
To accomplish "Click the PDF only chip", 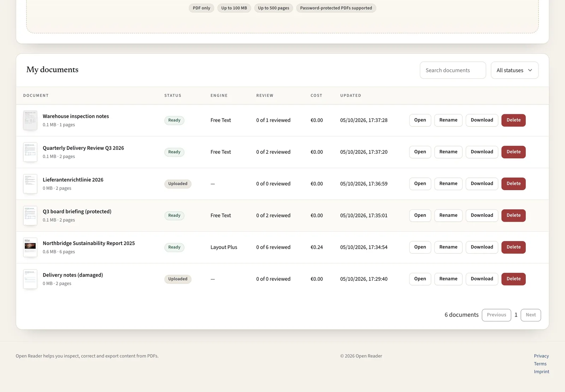I will [x=201, y=8].
